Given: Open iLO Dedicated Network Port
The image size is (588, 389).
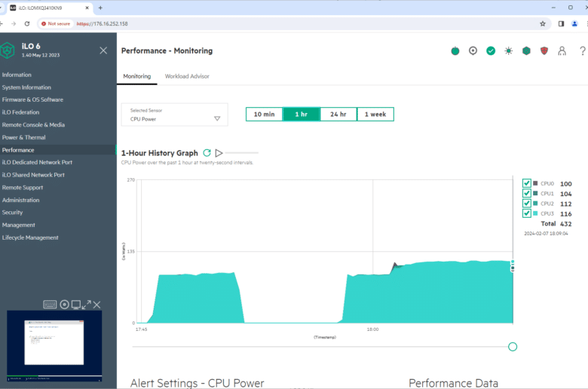Looking at the screenshot, I should pyautogui.click(x=37, y=162).
